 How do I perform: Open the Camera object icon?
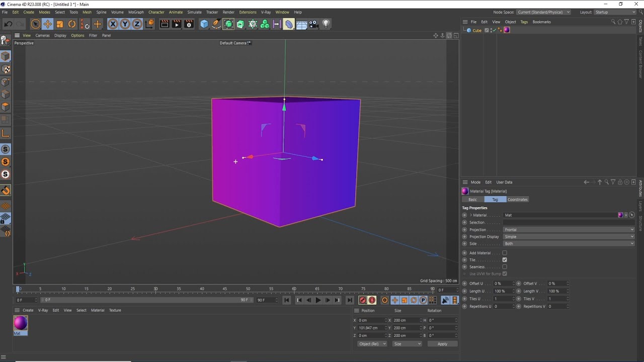pos(313,24)
